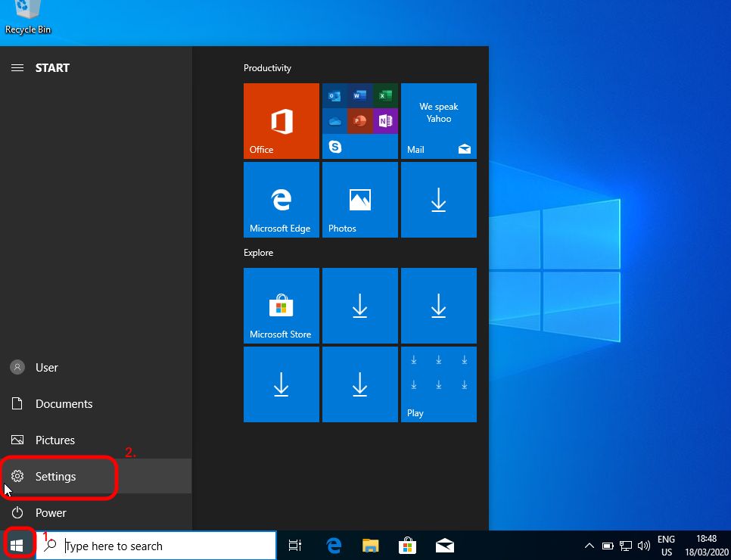The image size is (731, 560).
Task: Open the Mail tile
Action: pos(438,121)
